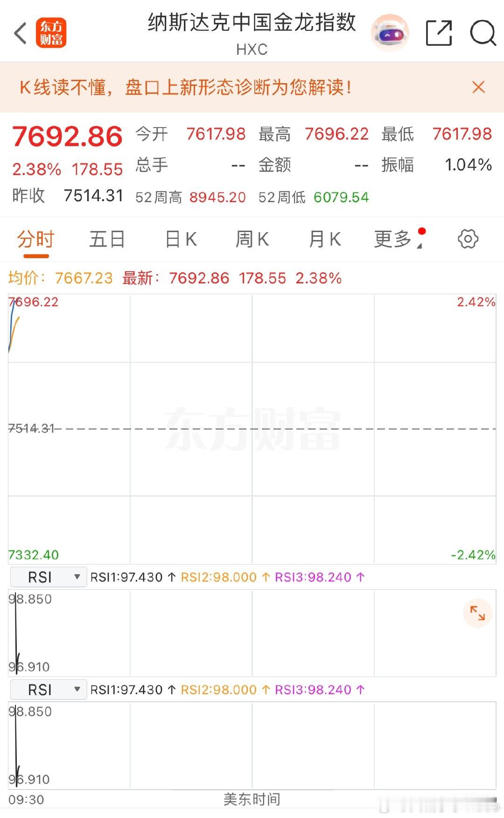
Task: Tap the back arrow icon
Action: (21, 33)
